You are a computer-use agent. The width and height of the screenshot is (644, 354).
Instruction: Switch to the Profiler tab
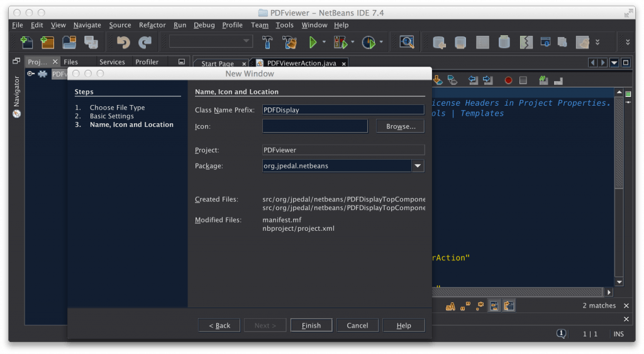coord(147,62)
